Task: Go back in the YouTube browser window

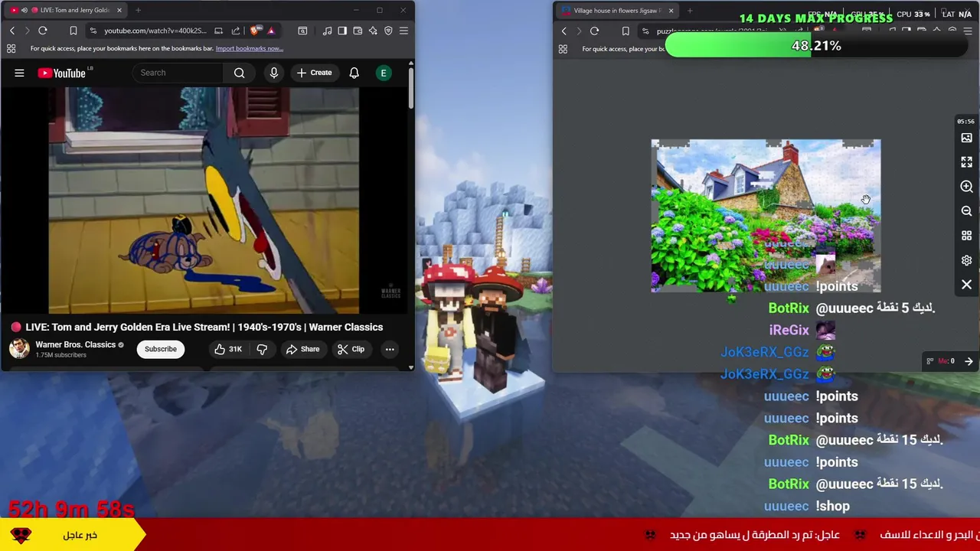Action: [12, 31]
